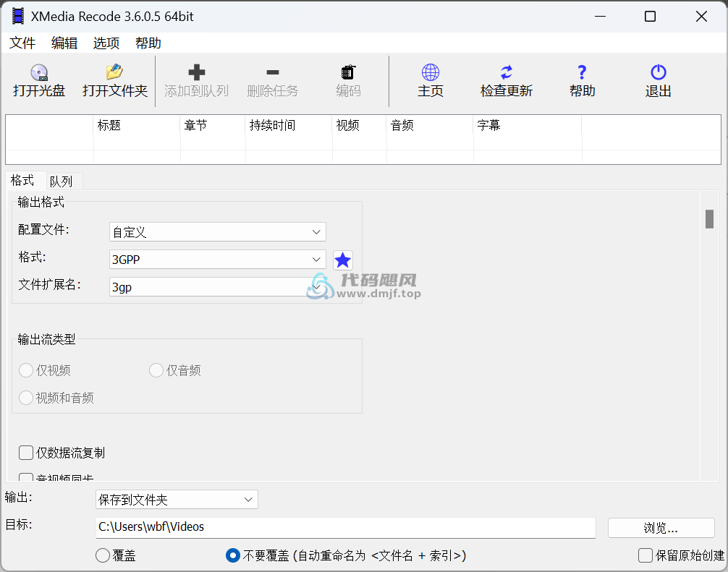Minimize the XMedia Recode window
The image size is (728, 572).
pos(601,16)
